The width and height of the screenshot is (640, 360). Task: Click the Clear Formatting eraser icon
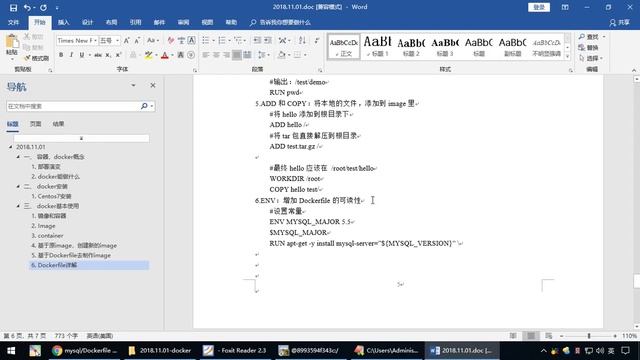(171, 40)
